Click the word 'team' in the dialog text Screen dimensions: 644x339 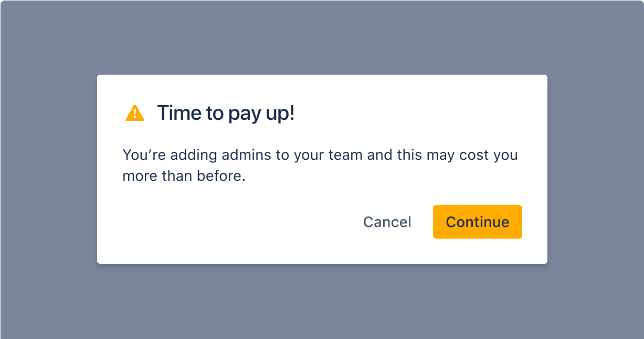tap(347, 156)
